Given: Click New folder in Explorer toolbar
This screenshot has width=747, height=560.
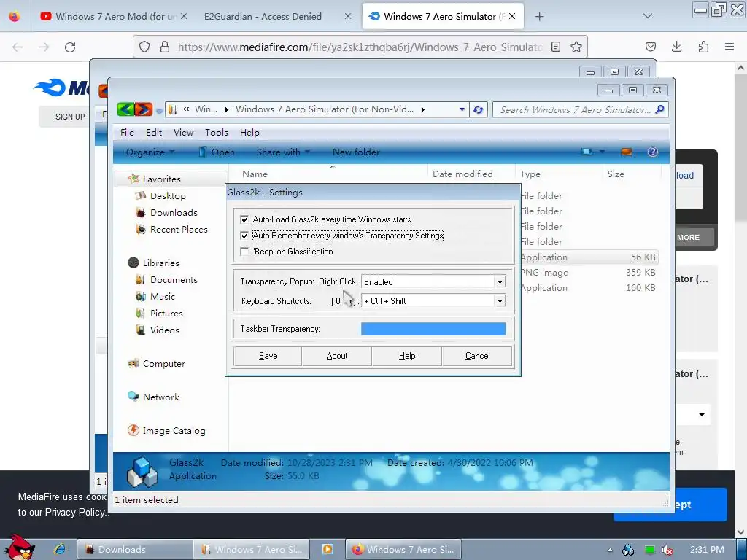Looking at the screenshot, I should [356, 152].
